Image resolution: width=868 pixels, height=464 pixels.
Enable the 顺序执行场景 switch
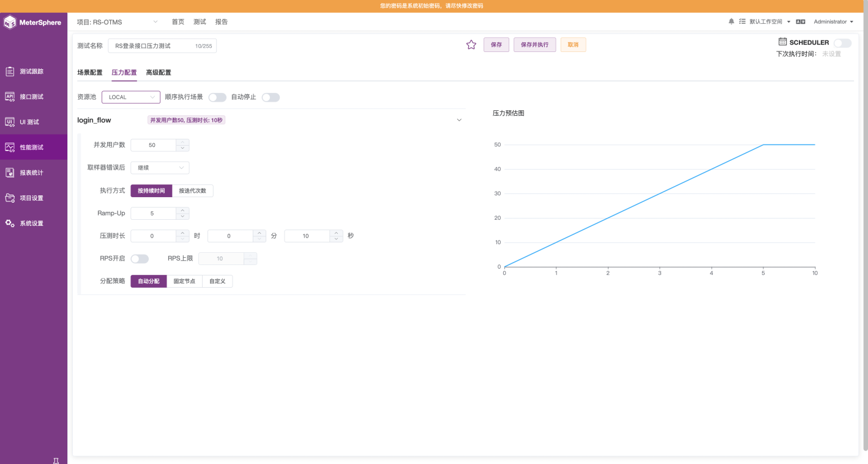[217, 97]
